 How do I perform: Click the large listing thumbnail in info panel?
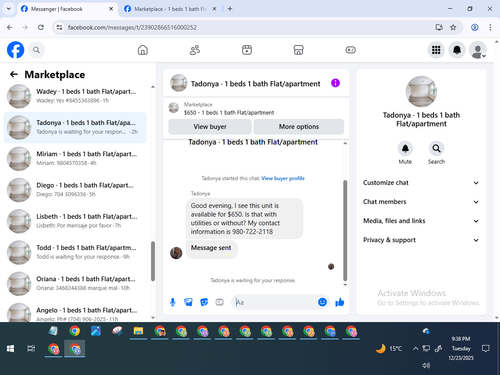(x=421, y=92)
